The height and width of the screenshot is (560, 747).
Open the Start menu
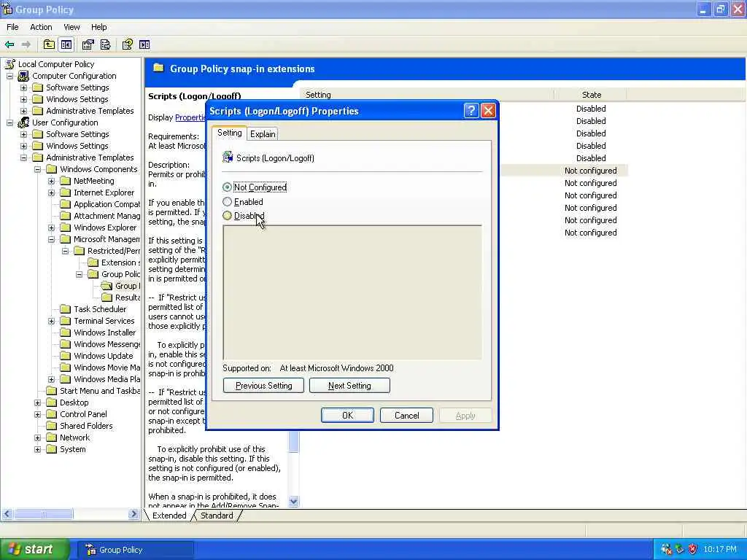coord(34,549)
